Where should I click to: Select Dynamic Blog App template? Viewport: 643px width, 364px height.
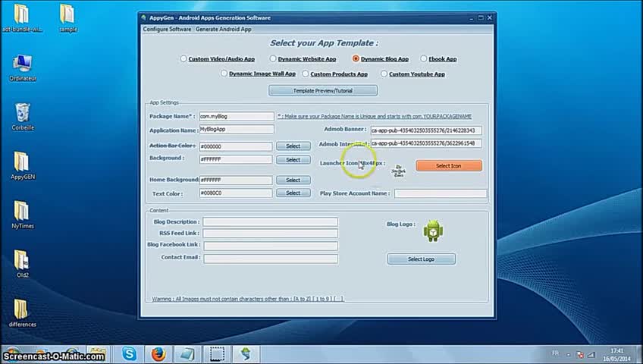point(381,59)
